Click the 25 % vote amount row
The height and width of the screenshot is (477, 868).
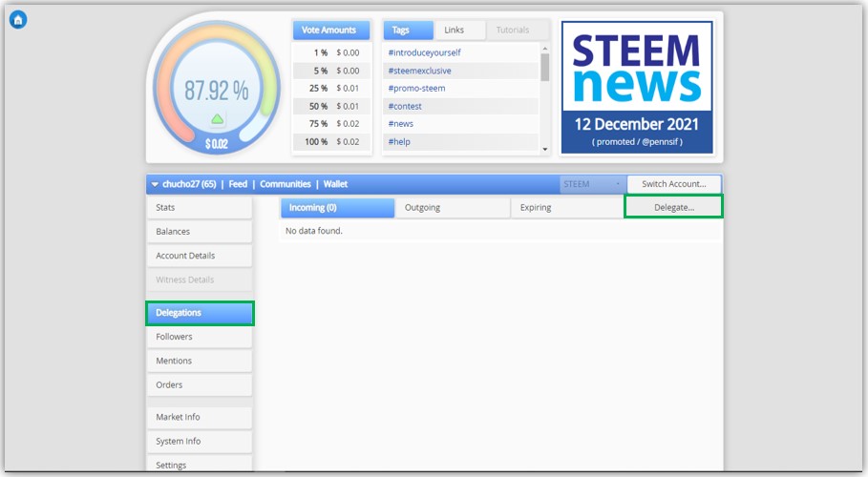click(x=331, y=88)
